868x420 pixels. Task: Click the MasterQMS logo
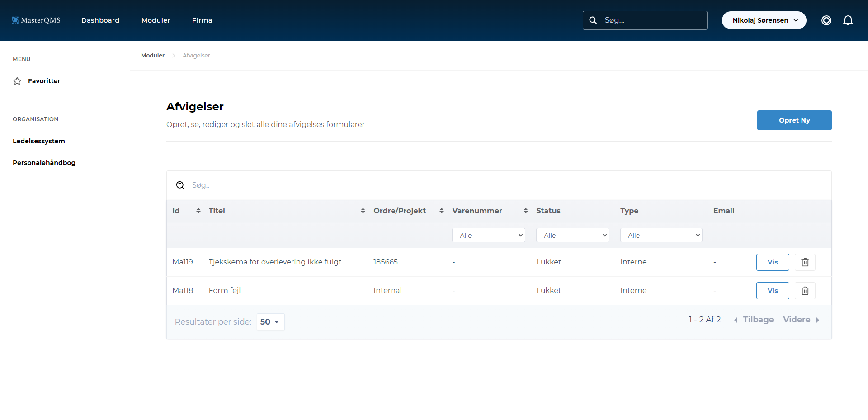pyautogui.click(x=36, y=20)
